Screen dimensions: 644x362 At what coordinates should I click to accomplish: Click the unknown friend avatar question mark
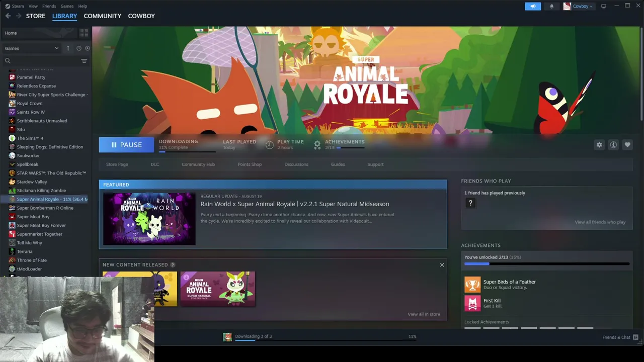470,203
